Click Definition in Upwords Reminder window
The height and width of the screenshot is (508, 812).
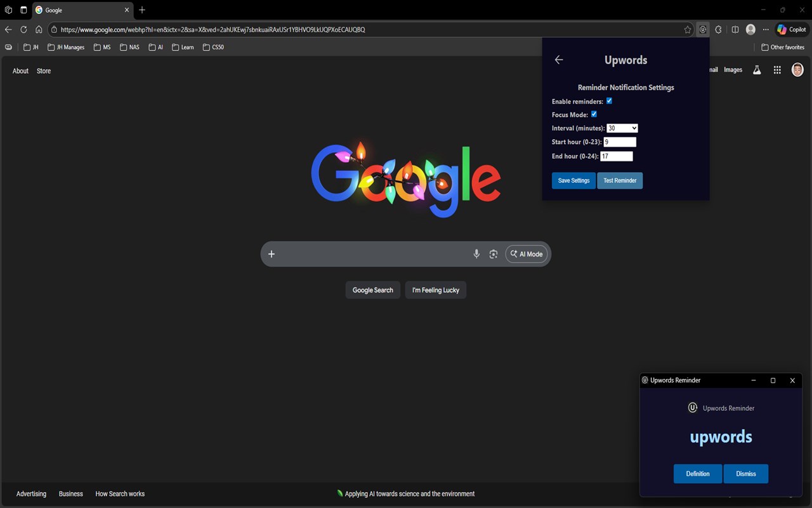pos(698,474)
